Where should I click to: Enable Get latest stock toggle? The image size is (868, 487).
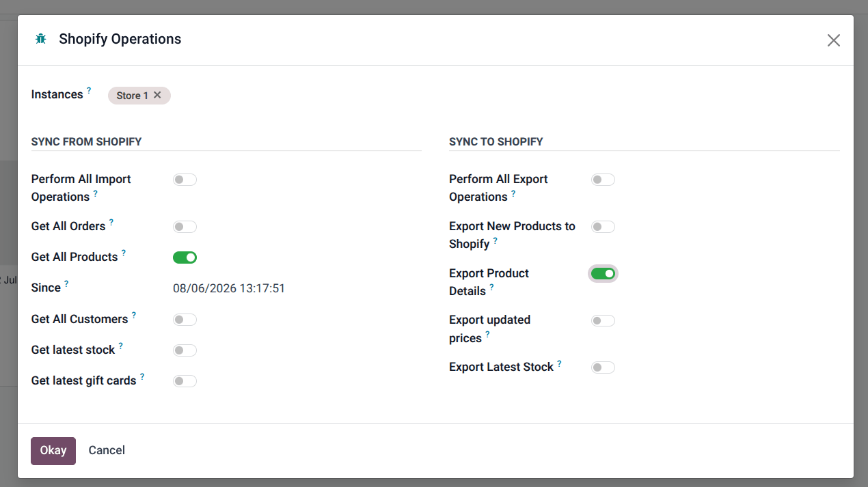[185, 350]
